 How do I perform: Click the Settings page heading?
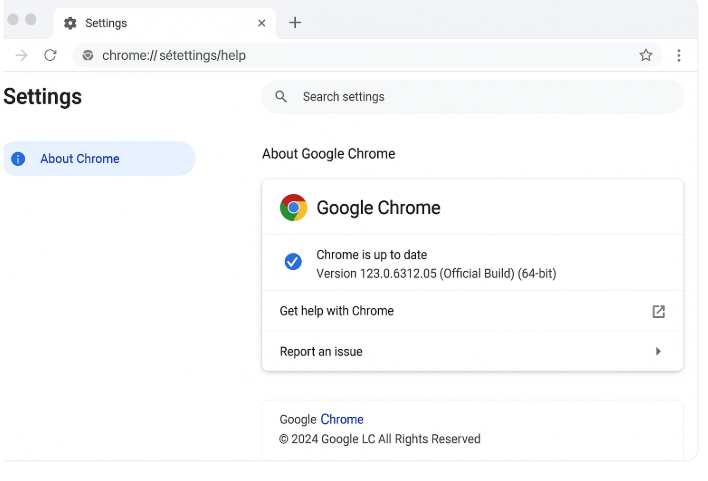coord(42,97)
